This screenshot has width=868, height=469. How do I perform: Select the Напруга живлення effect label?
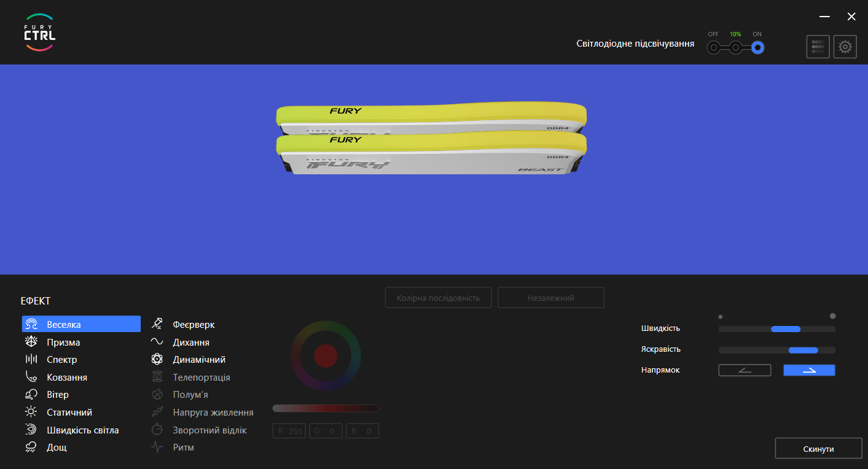click(213, 412)
